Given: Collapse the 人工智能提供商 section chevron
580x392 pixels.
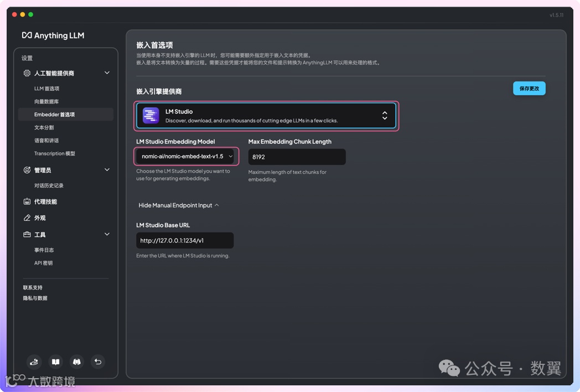Looking at the screenshot, I should (x=107, y=73).
